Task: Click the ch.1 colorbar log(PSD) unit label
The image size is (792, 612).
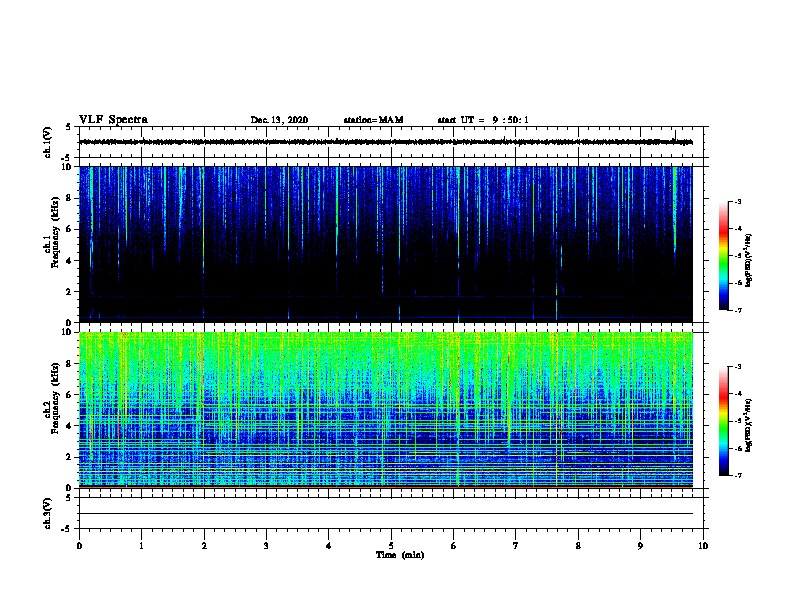Action: tap(749, 260)
